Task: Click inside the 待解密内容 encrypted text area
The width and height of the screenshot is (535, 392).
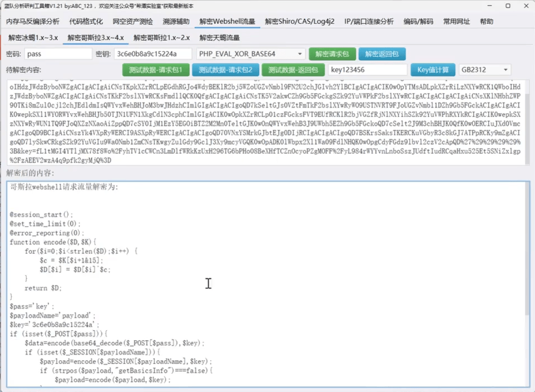Action: click(x=266, y=123)
